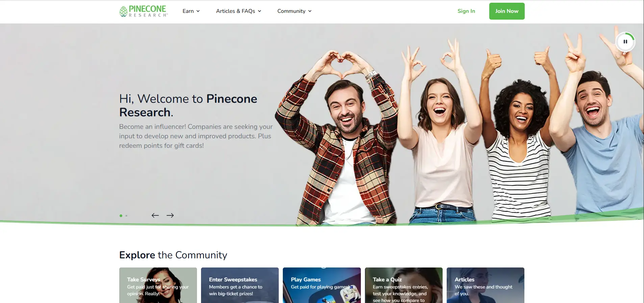Open the Articles card

[486, 285]
